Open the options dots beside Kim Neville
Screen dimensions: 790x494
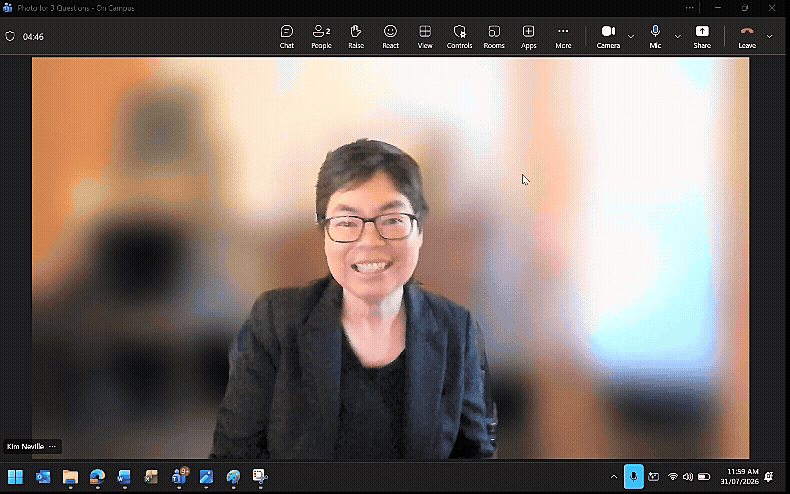[x=53, y=447]
